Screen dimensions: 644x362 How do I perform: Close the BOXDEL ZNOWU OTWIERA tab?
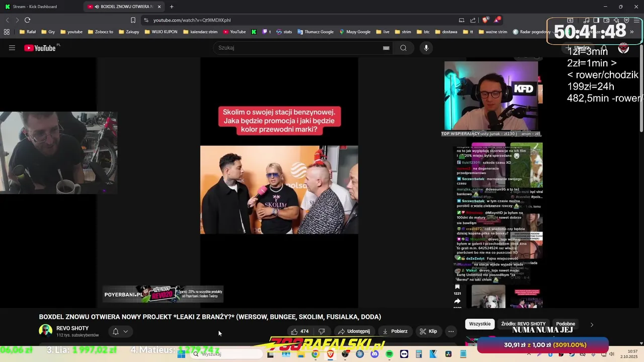(159, 7)
